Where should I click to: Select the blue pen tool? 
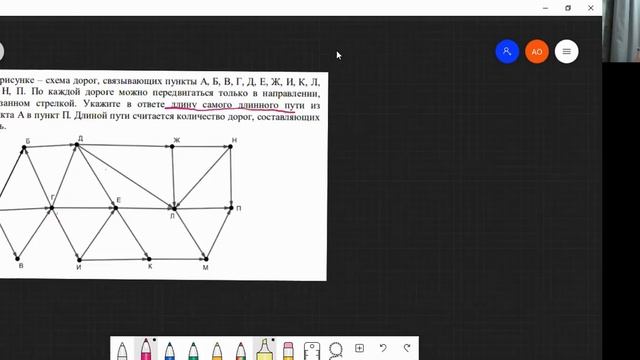(169, 350)
